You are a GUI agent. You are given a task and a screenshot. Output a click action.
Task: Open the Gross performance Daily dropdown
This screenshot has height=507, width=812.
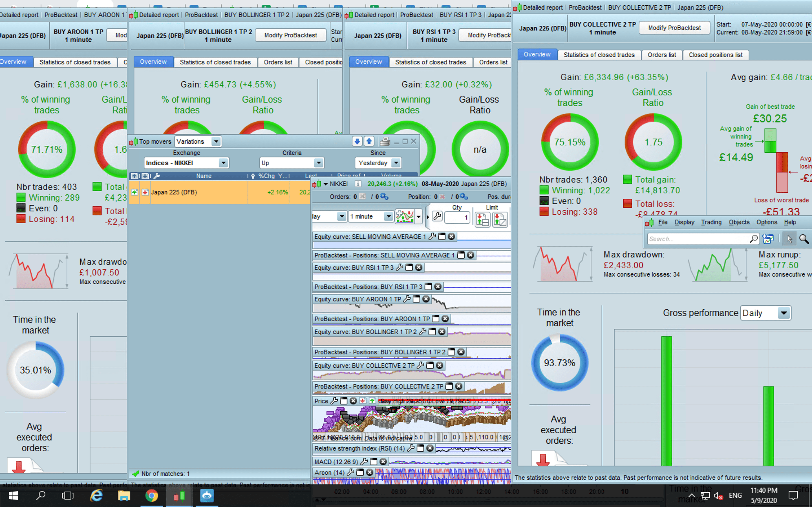point(784,313)
